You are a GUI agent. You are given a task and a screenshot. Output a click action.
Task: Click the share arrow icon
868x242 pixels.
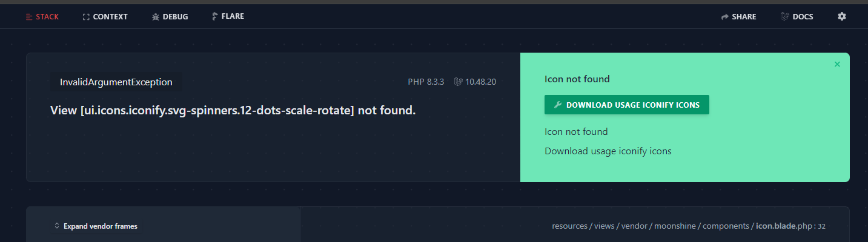pyautogui.click(x=724, y=17)
